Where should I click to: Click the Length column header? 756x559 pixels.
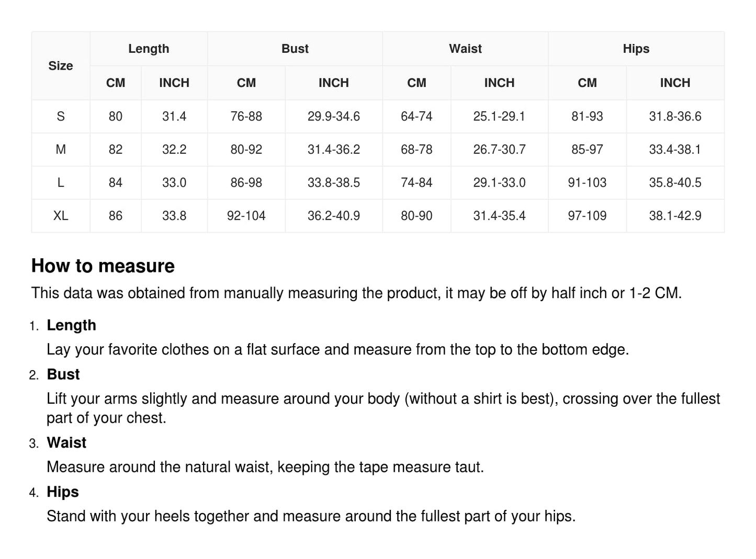(x=149, y=49)
